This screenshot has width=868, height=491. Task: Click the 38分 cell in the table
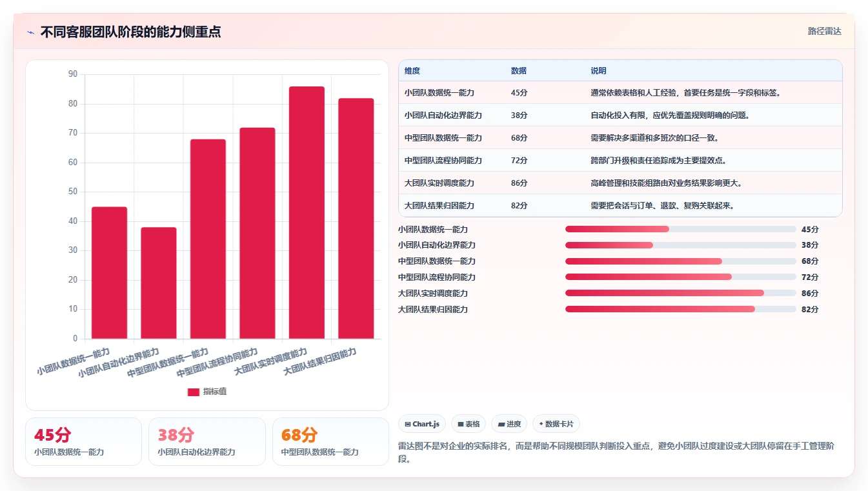(x=519, y=115)
